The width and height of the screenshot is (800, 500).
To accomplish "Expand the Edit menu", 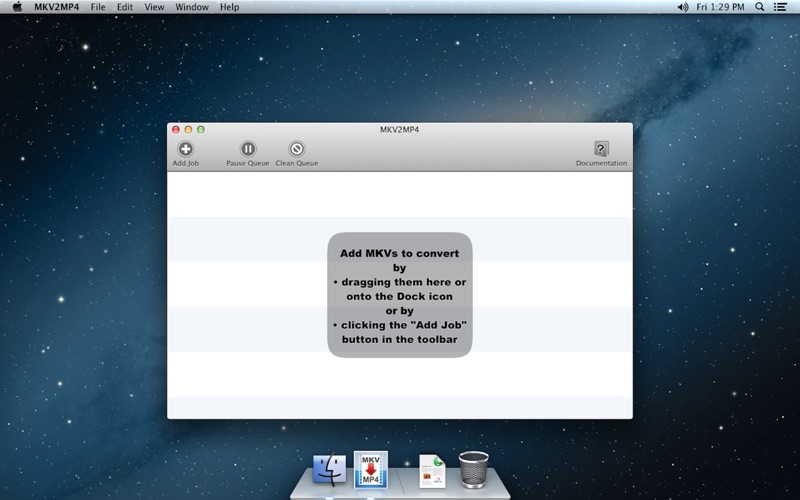I will [124, 7].
